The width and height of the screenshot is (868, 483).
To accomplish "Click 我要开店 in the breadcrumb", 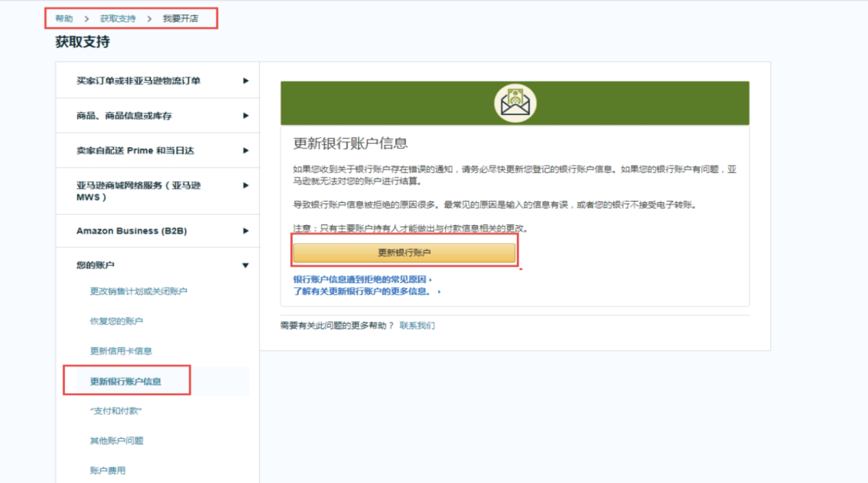I will coord(181,18).
